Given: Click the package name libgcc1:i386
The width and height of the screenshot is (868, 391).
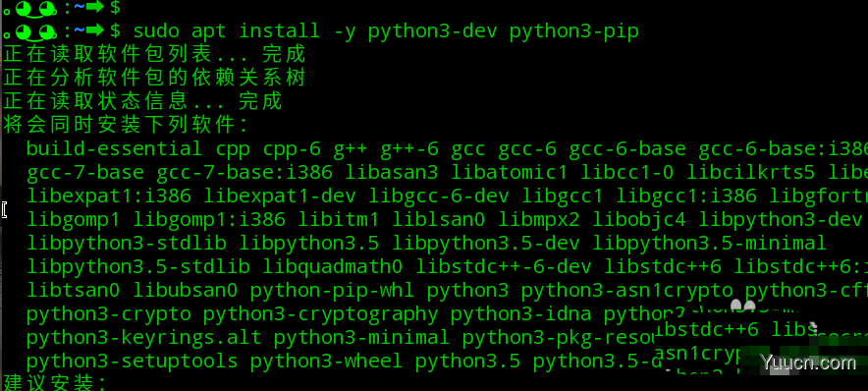Looking at the screenshot, I should tap(686, 196).
